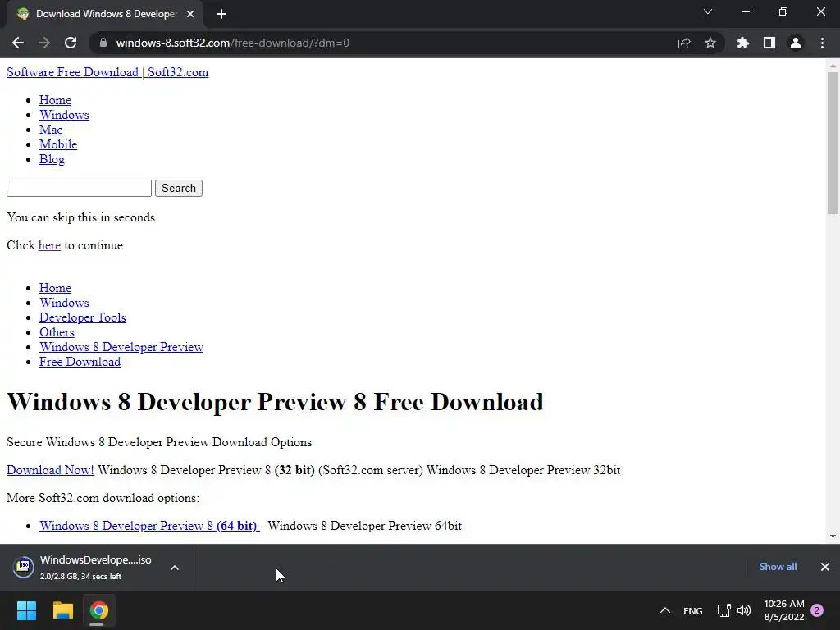Click the '2.0/2.8 GB, 34 secs left' status

click(x=81, y=577)
